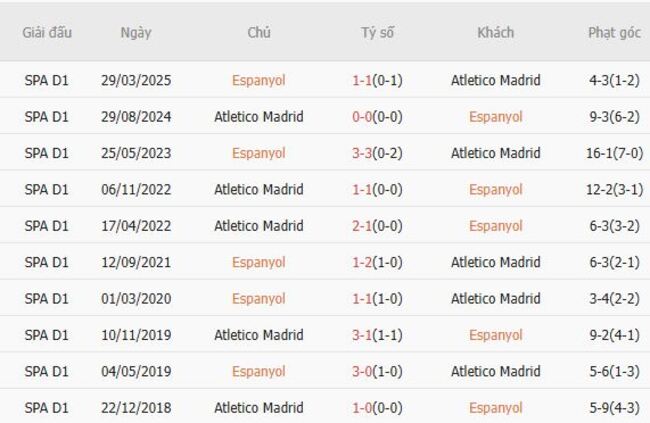Click the Espanyol away team on 22/12/2018
The width and height of the screenshot is (650, 423).
tap(495, 407)
